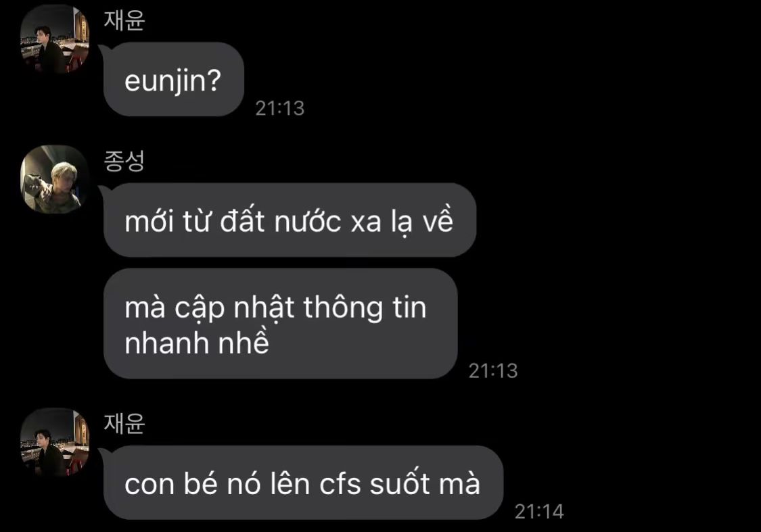Tap 재윤's avatar beside the 'con bé' message
The image size is (761, 532).
pyautogui.click(x=55, y=442)
